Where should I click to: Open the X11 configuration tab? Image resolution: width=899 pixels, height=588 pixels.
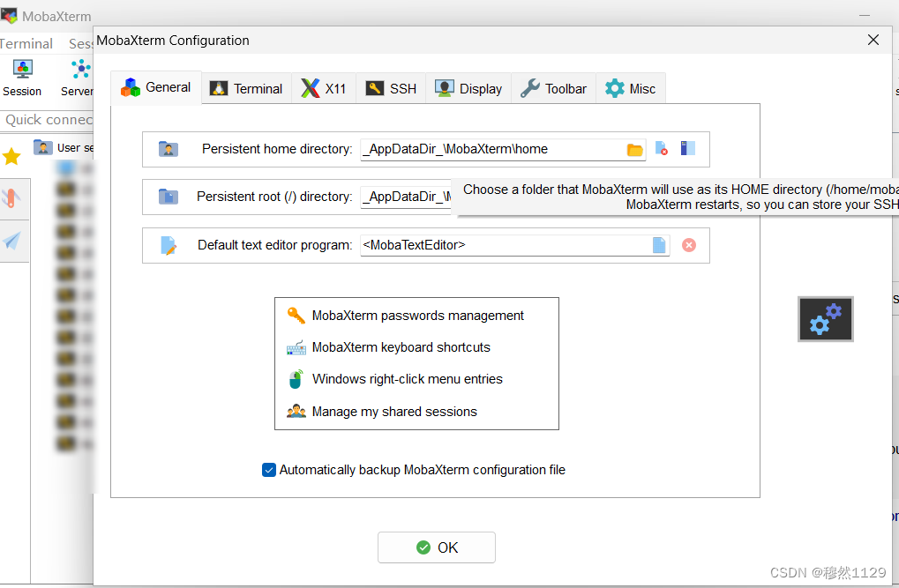tap(324, 89)
